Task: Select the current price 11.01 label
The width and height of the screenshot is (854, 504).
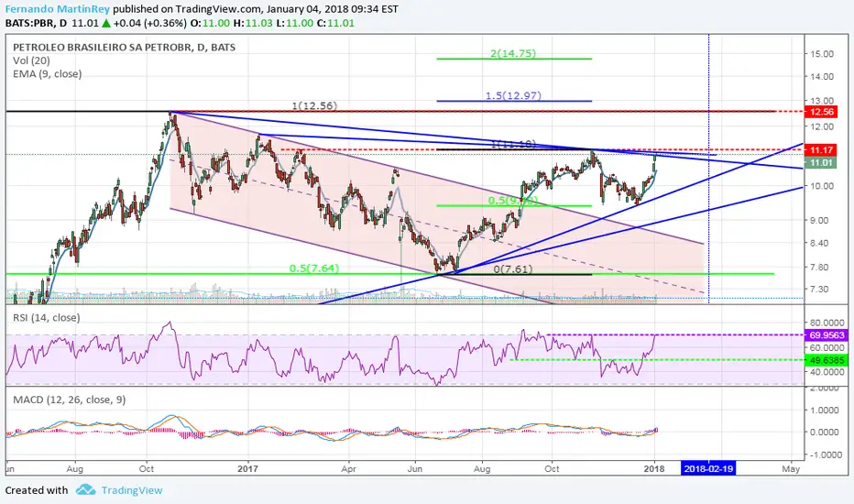Action: 821,163
